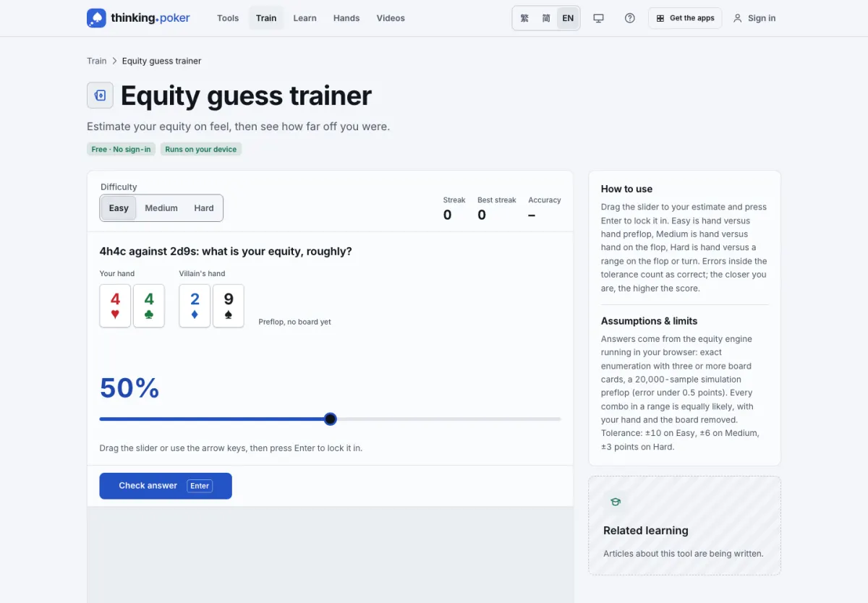The width and height of the screenshot is (868, 603).
Task: Select the four of clubs card
Action: click(149, 306)
